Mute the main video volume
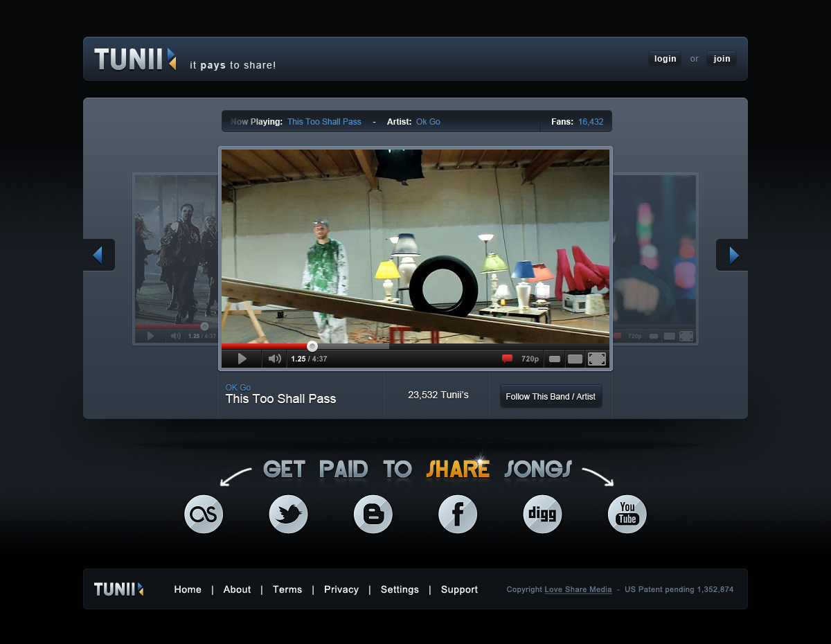This screenshot has width=831, height=644. [x=275, y=359]
